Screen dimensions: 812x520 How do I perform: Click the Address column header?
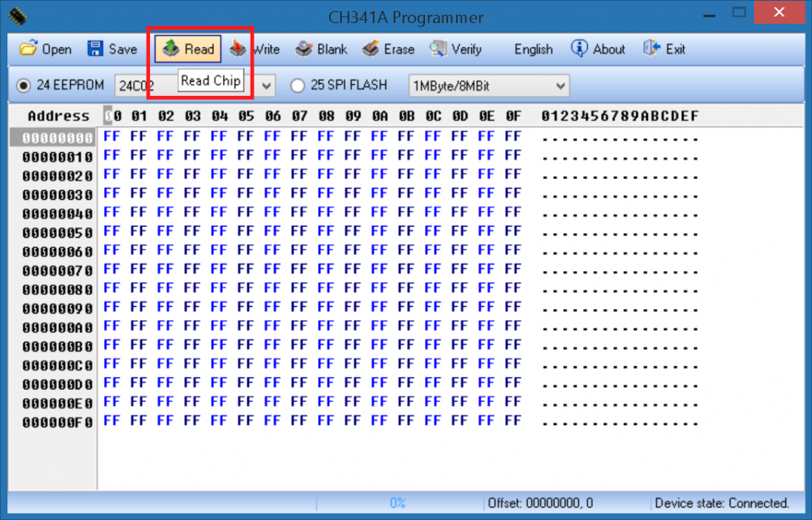coord(59,116)
